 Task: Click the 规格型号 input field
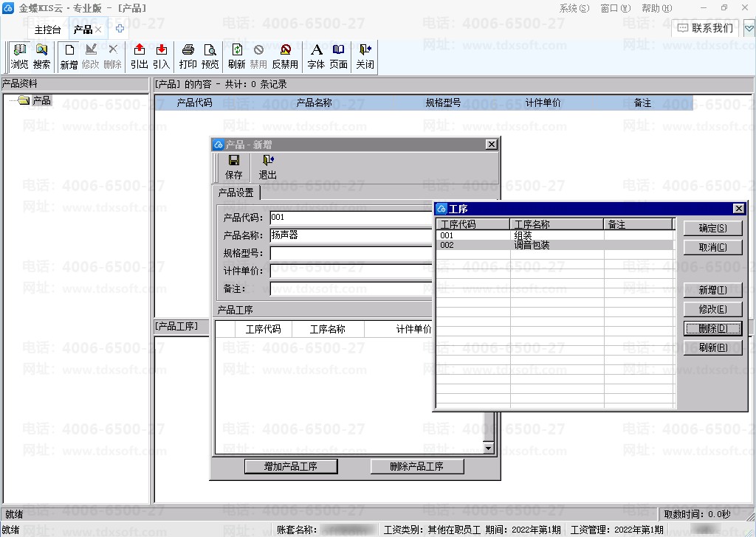[351, 253]
